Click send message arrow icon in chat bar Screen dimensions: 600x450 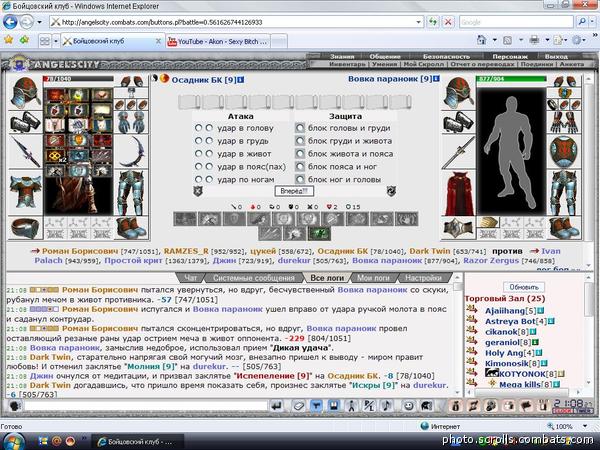(276, 406)
